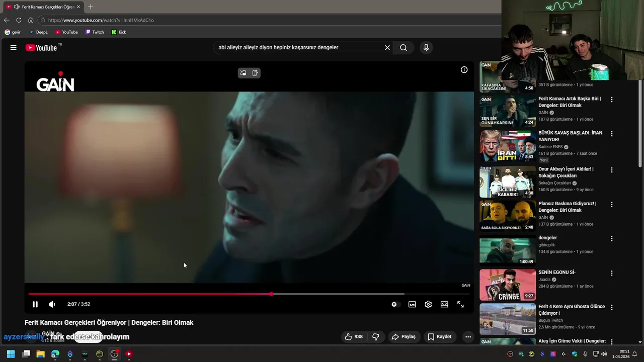Click the browser home icon
Screen dimensions: 644x362
[x=31, y=20]
